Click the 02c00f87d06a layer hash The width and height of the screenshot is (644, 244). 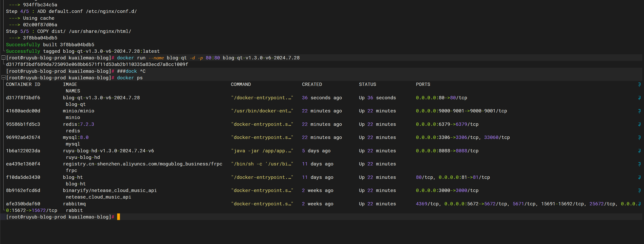pyautogui.click(x=40, y=25)
